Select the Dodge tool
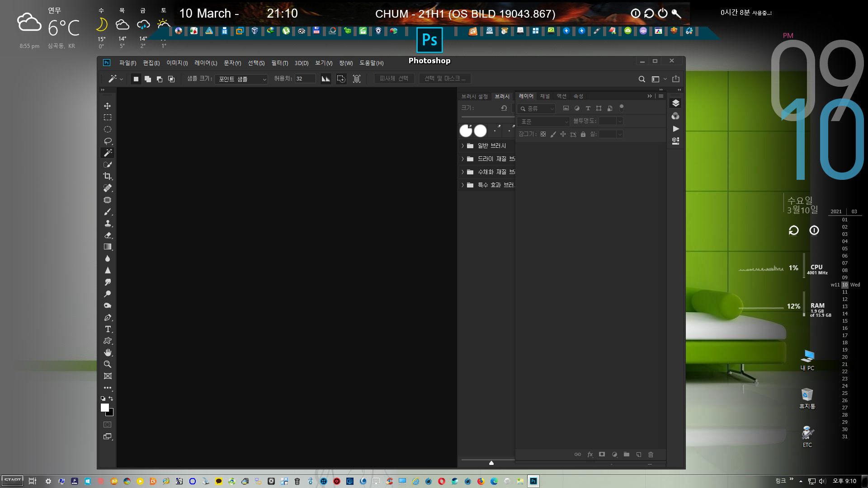 (x=108, y=294)
